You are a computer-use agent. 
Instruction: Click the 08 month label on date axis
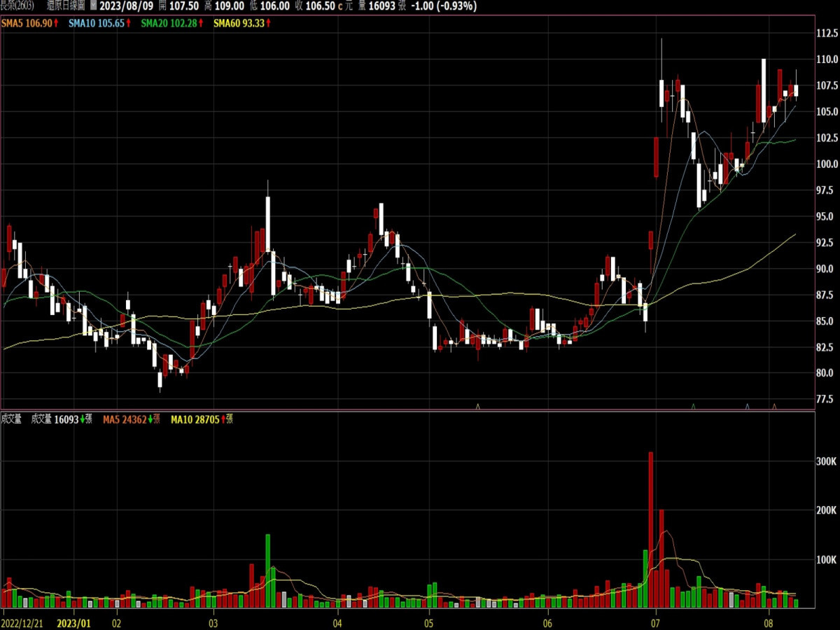[768, 622]
